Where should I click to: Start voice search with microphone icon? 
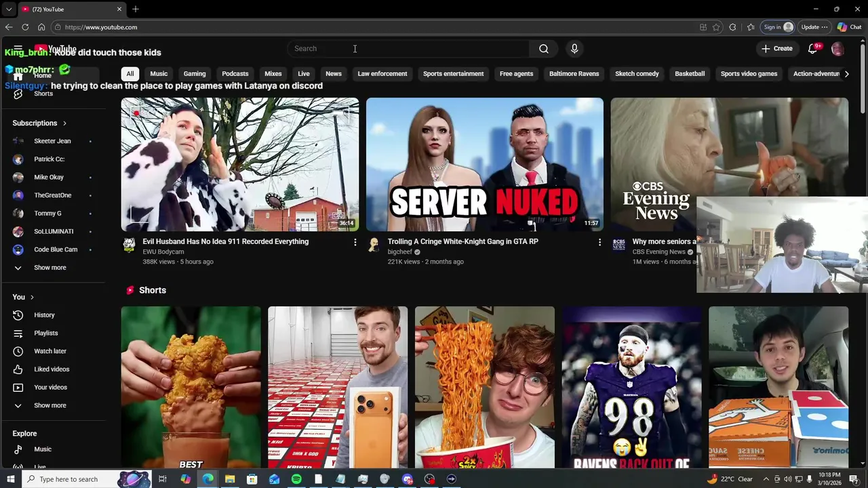574,49
